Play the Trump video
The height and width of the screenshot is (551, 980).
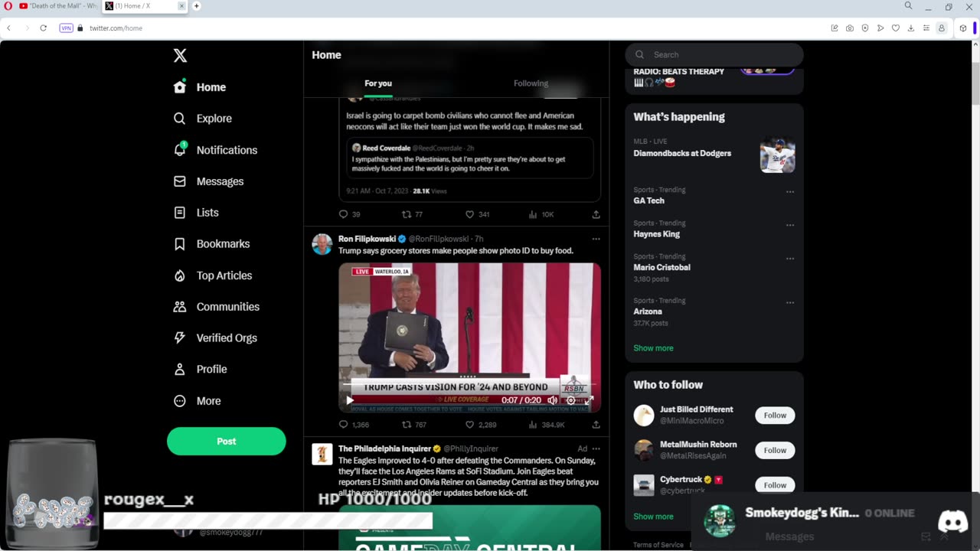[x=350, y=400]
